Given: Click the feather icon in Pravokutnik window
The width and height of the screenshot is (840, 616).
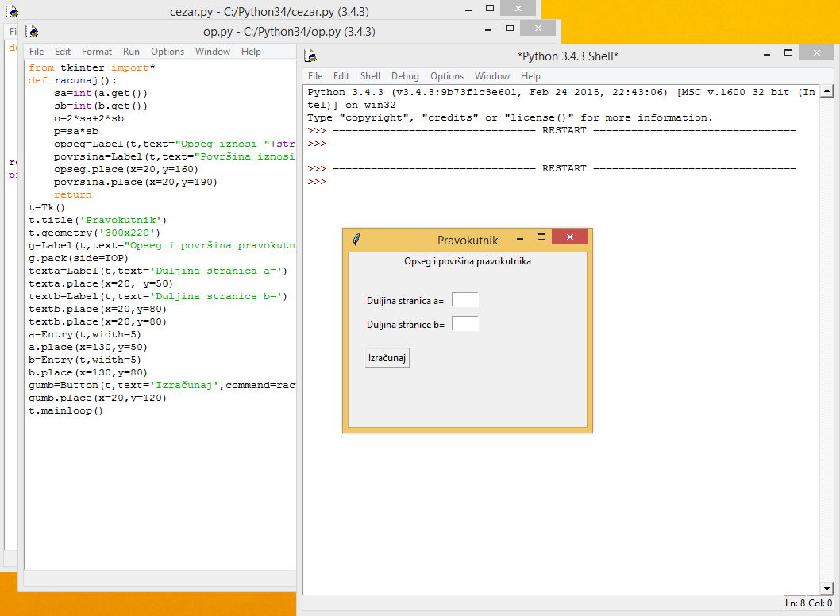Looking at the screenshot, I should 356,240.
